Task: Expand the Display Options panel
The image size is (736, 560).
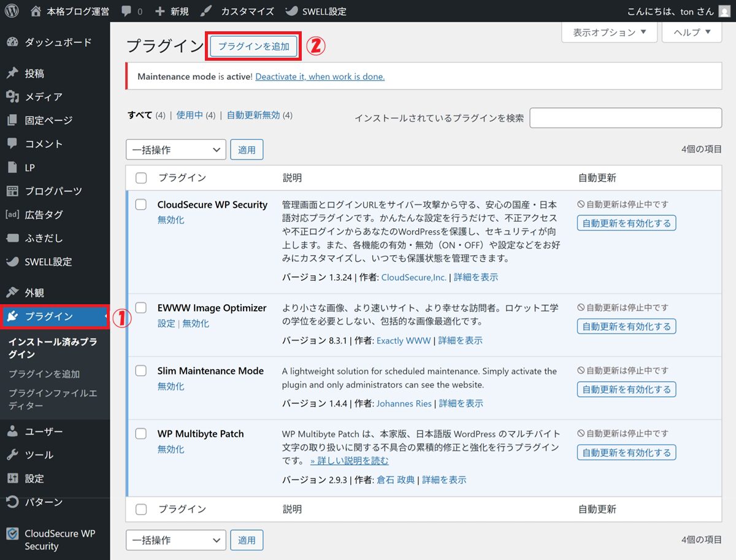Action: tap(609, 33)
